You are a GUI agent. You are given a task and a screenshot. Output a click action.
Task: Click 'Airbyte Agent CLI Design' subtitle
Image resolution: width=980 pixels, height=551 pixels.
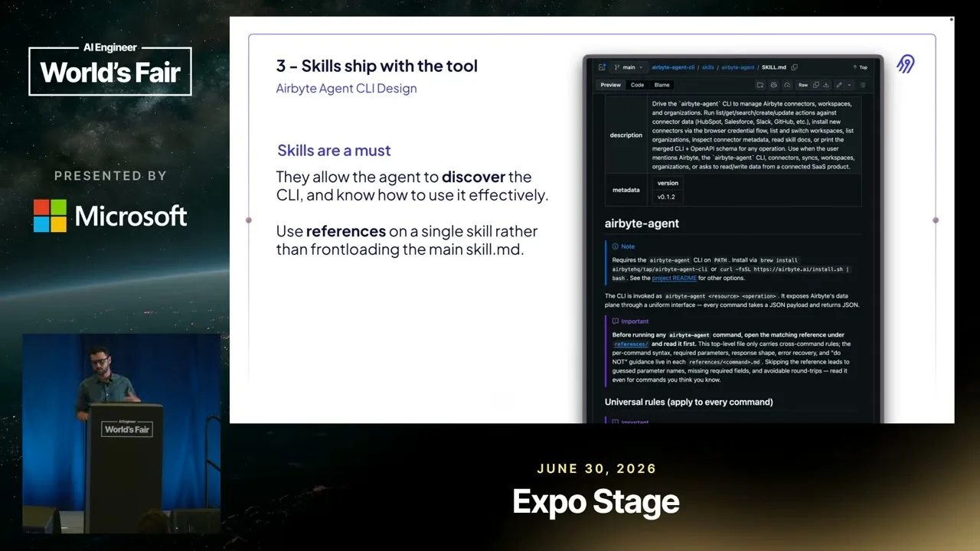pos(346,88)
